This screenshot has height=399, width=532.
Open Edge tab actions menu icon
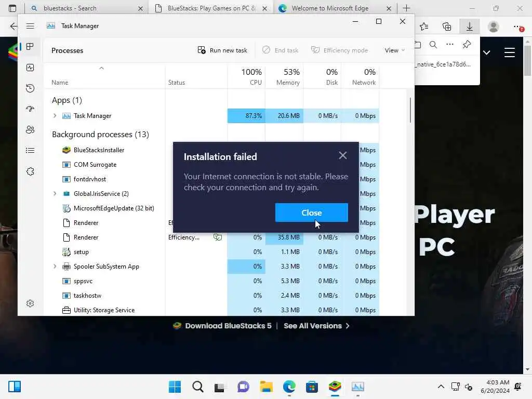(12, 8)
